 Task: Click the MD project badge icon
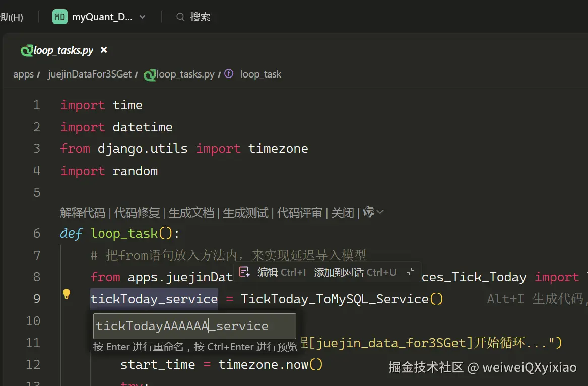tap(59, 17)
